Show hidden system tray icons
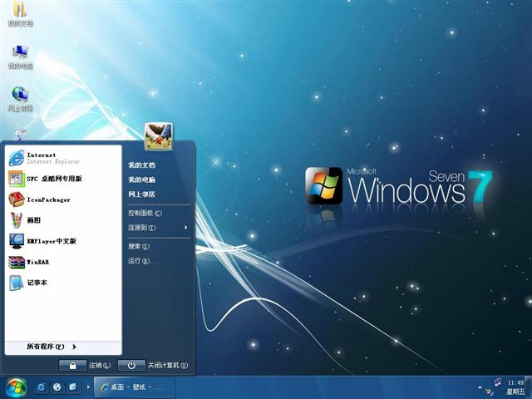Image resolution: width=532 pixels, height=399 pixels. click(x=480, y=387)
